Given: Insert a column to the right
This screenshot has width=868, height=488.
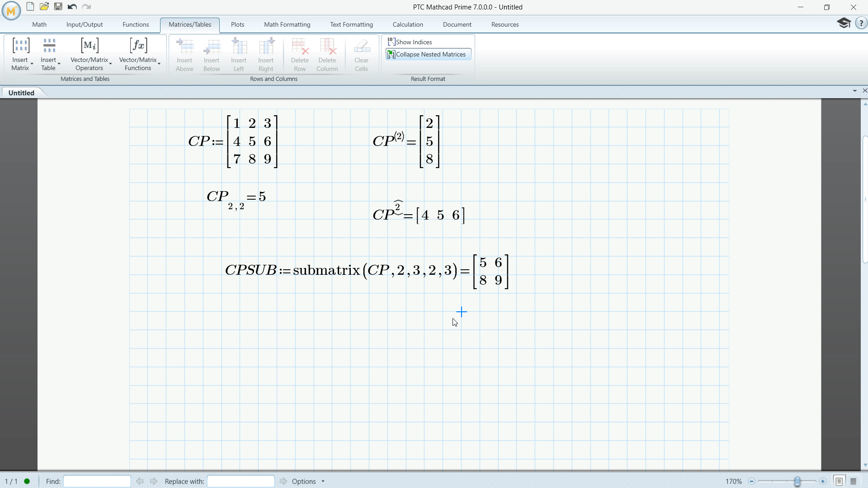Looking at the screenshot, I should [x=265, y=53].
